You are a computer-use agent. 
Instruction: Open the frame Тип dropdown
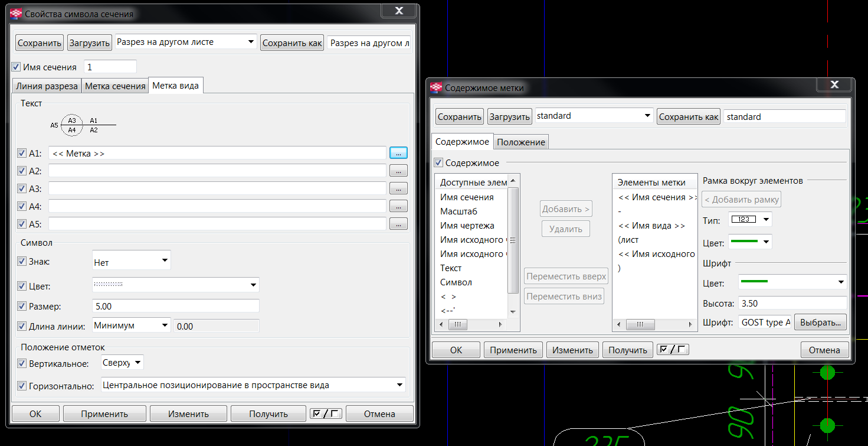(750, 220)
